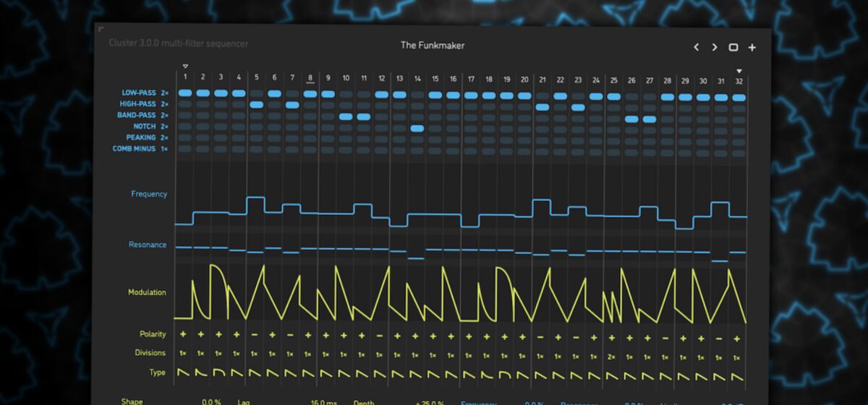The height and width of the screenshot is (405, 868).
Task: Click the Frequency lane label
Action: coord(149,194)
